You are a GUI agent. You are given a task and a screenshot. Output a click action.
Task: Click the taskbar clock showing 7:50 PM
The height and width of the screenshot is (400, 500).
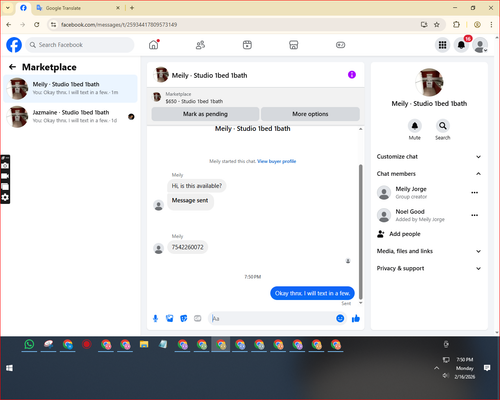tap(465, 360)
